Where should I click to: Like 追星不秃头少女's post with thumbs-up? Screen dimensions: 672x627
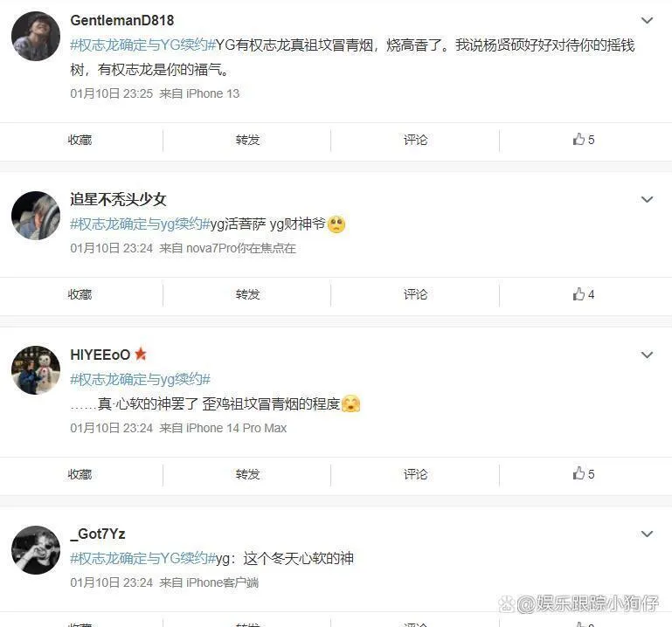(x=579, y=293)
